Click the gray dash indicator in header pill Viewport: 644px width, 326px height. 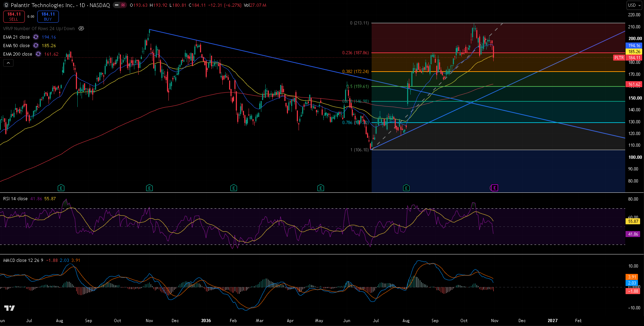click(x=117, y=5)
